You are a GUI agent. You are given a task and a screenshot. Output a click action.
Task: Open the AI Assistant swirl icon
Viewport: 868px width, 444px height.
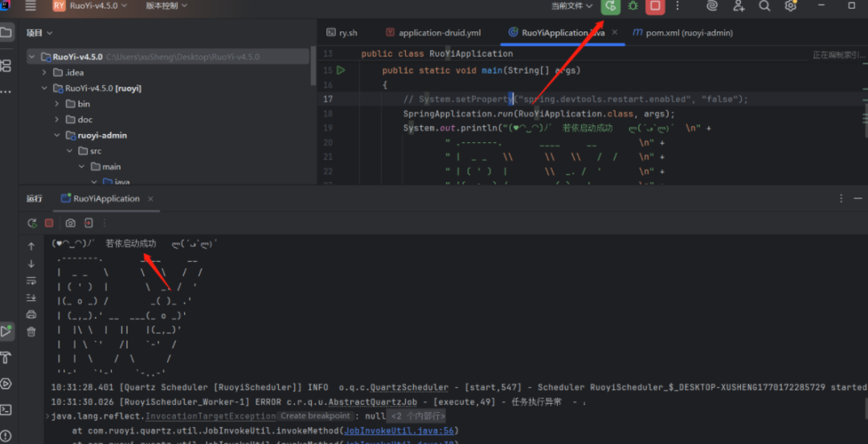[712, 6]
